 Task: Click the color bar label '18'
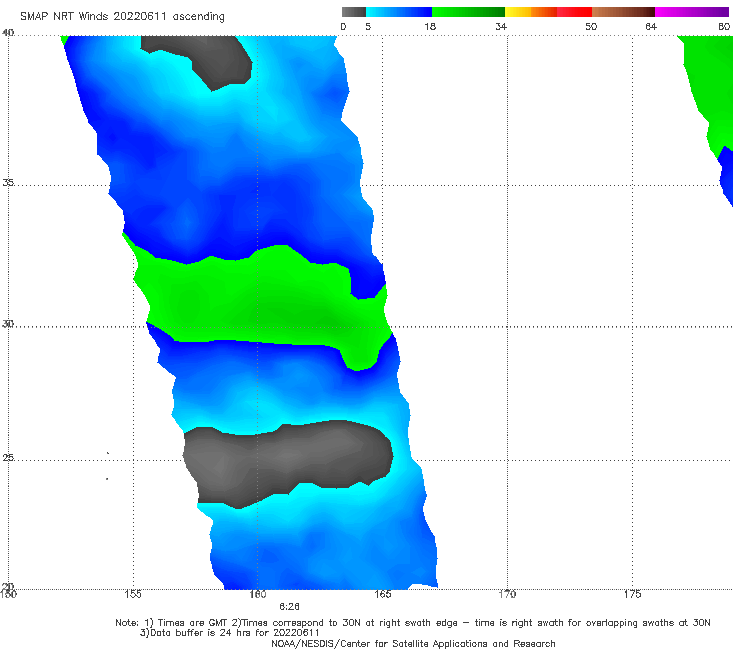tap(430, 27)
